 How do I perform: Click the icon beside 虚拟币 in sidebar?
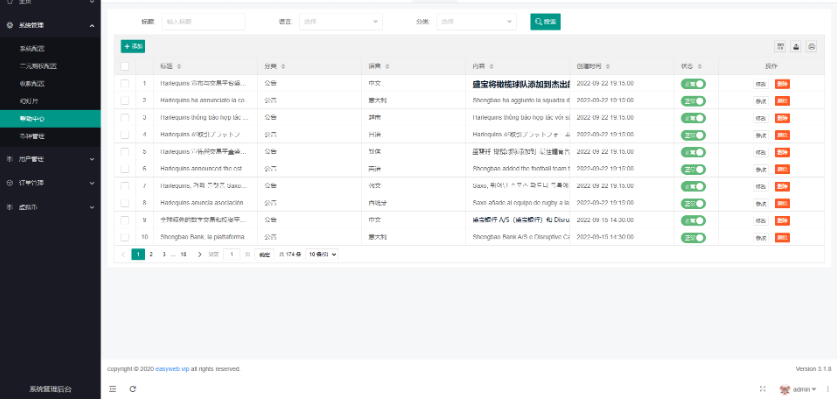click(x=9, y=207)
